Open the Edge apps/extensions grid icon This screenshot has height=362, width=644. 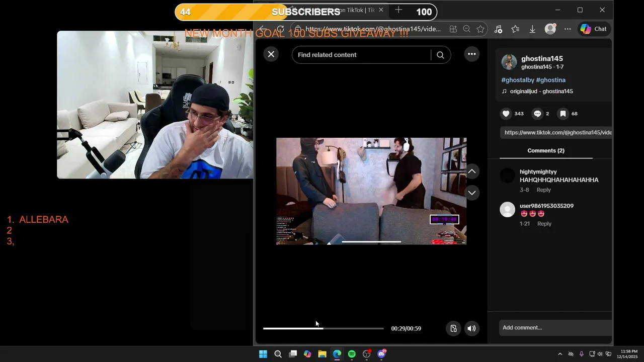click(x=453, y=29)
